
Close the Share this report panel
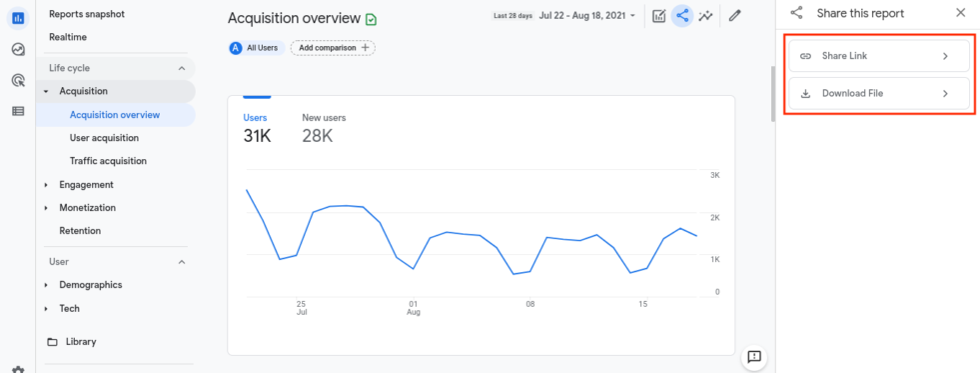pos(961,13)
